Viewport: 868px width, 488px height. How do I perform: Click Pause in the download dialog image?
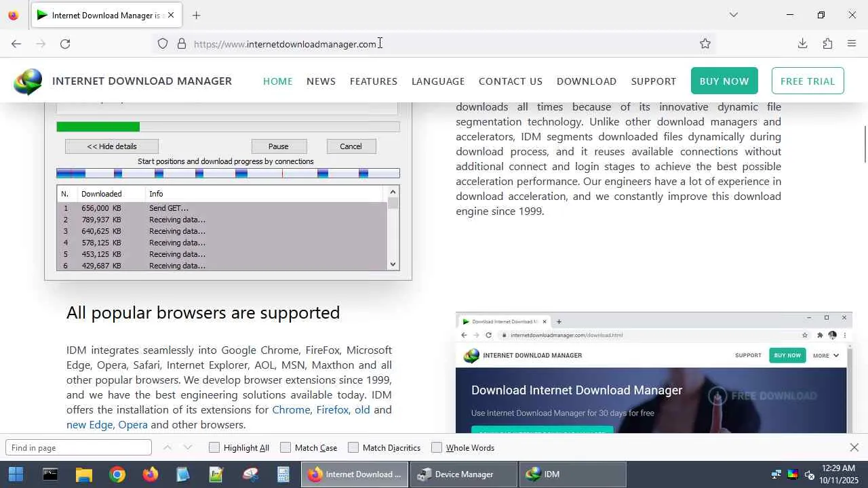[x=279, y=146]
